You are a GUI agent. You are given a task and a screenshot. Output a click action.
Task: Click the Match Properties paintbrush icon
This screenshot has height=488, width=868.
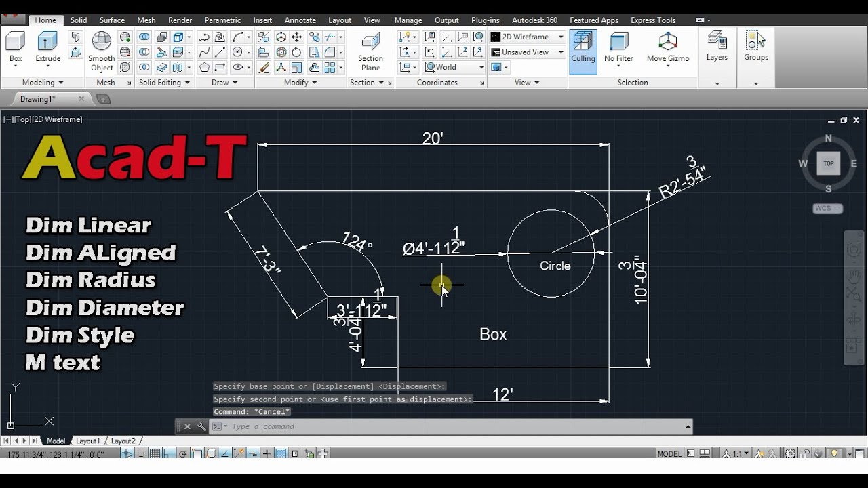(264, 67)
